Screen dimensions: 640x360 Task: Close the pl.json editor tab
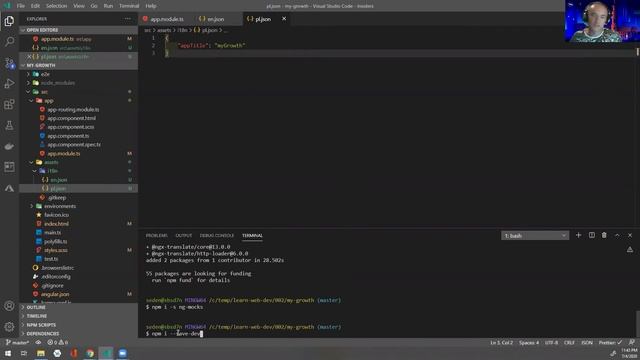pyautogui.click(x=284, y=19)
